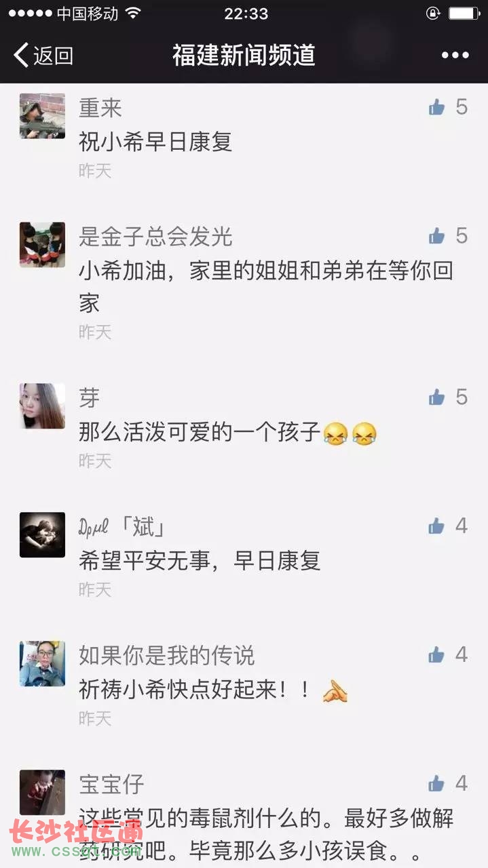Select the username 是金子总会发光
488x868 pixels.
click(155, 236)
